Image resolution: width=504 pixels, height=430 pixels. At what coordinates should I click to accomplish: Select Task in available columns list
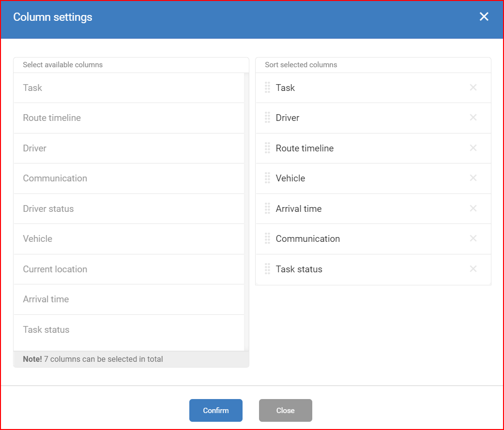coord(129,88)
